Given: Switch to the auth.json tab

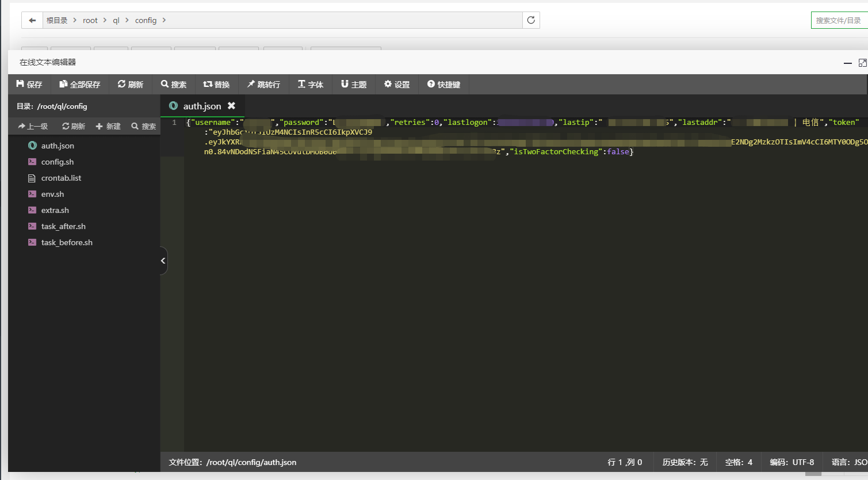Looking at the screenshot, I should (x=201, y=106).
